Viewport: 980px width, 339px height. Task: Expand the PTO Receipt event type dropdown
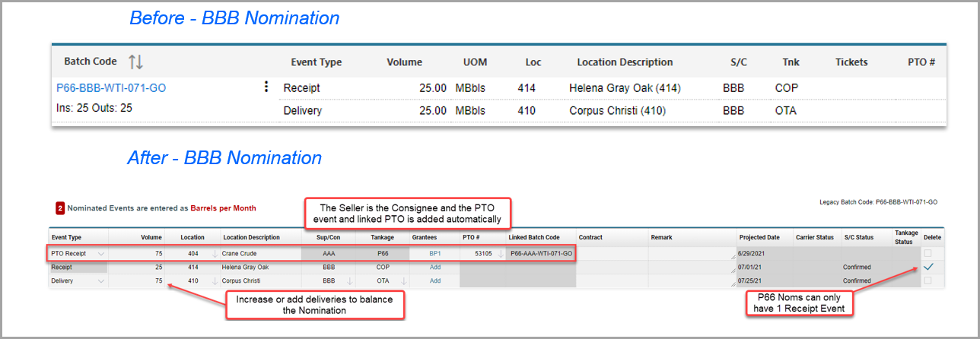point(101,253)
